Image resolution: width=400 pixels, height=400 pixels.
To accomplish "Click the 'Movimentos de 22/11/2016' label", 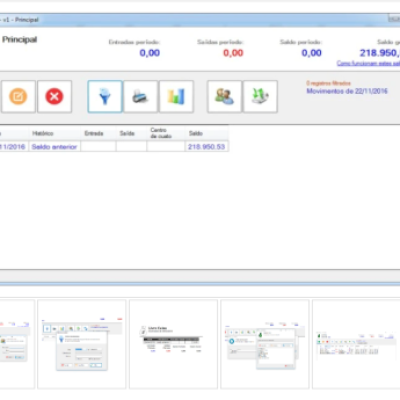I will (x=347, y=91).
